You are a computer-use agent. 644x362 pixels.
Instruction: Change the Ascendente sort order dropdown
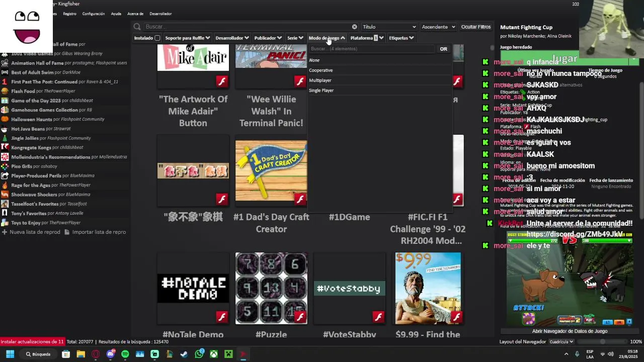pyautogui.click(x=439, y=27)
